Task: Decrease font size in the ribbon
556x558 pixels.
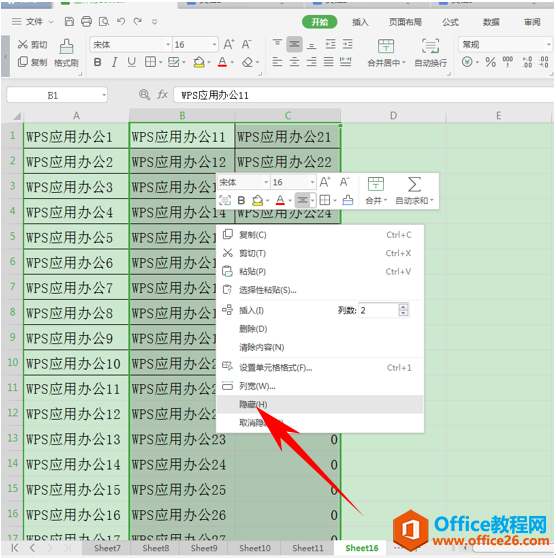Action: point(246,44)
